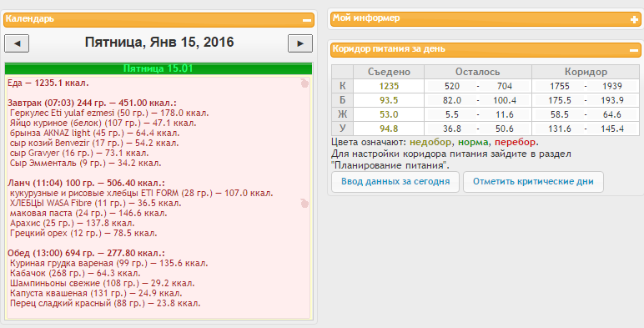Click Обед (13:00) meal heading

(86, 253)
